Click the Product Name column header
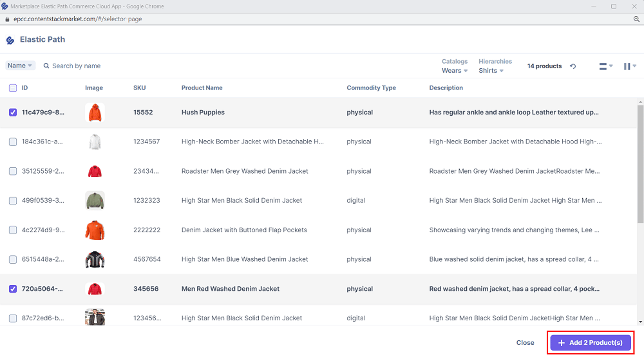 pos(202,88)
